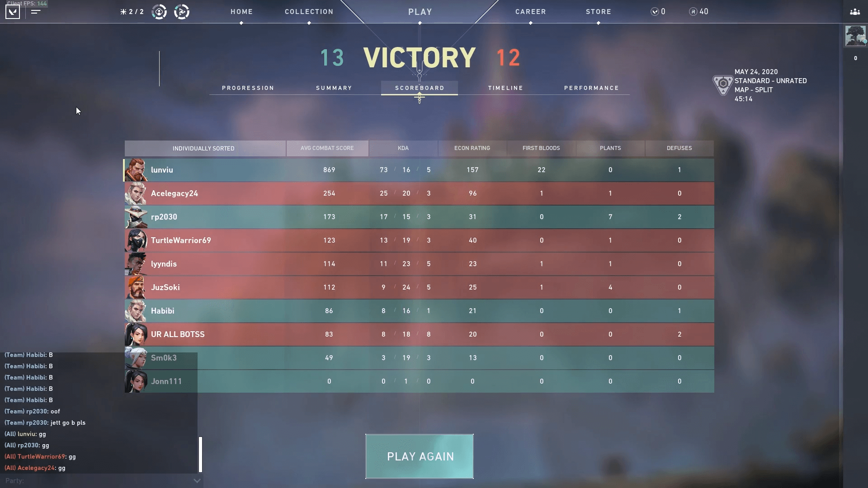Expand the Party section at bottom left
Screen dimensions: 868x488
(x=197, y=480)
